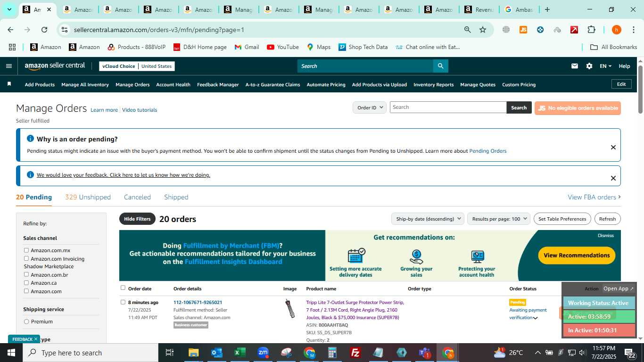
Task: Open order link 112-1067671-9265021
Action: pos(198,302)
